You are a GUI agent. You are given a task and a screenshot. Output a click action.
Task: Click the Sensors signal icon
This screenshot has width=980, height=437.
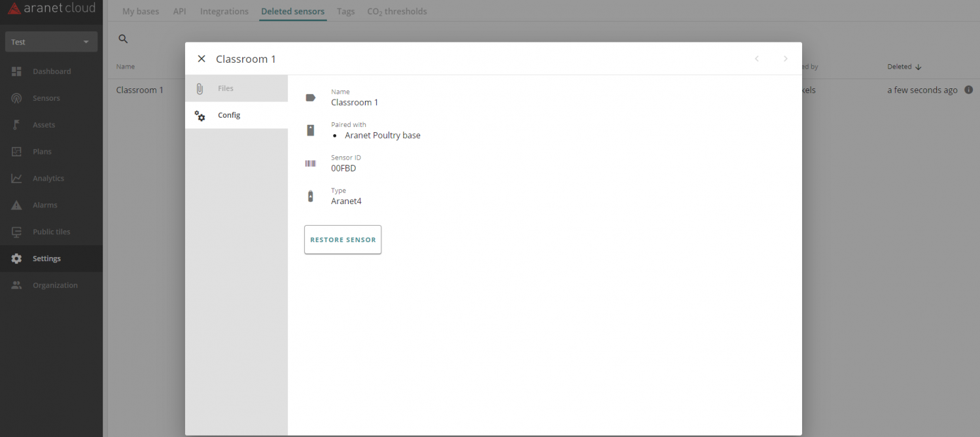17,98
